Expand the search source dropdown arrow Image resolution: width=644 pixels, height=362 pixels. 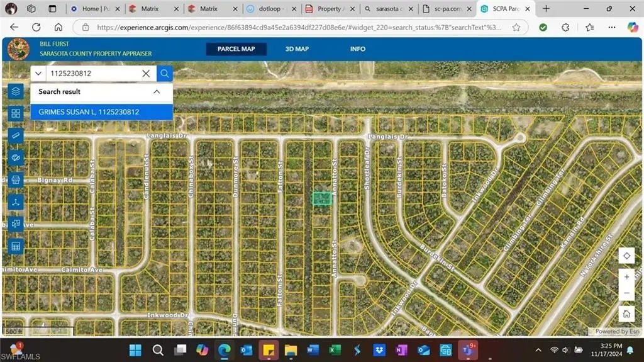click(x=38, y=74)
